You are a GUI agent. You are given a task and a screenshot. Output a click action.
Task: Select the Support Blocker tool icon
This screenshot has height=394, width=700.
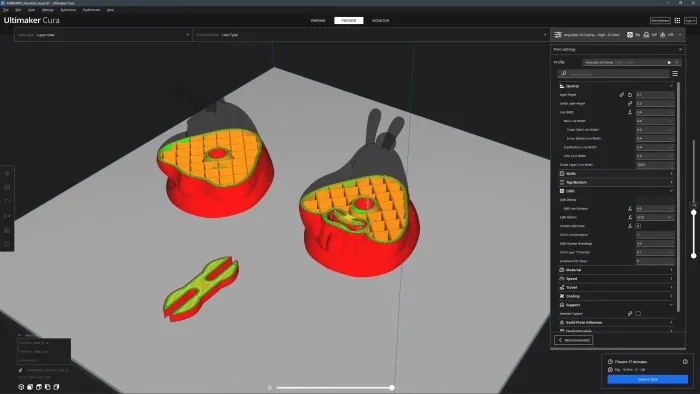[7, 244]
